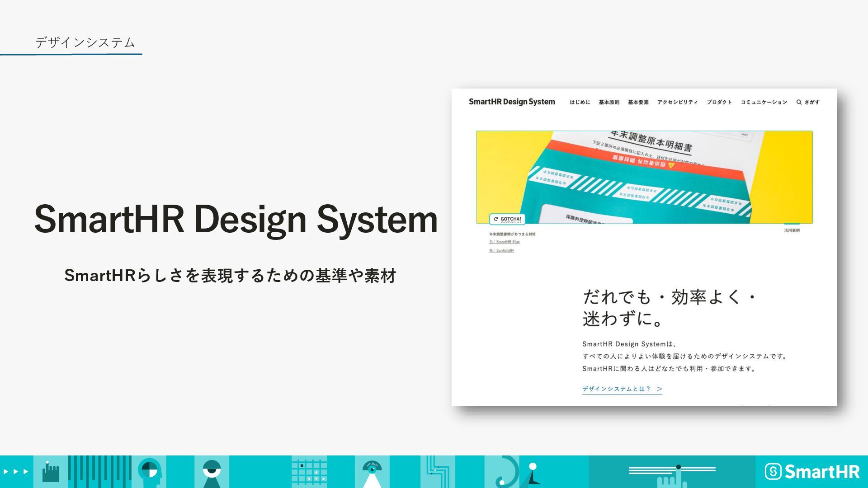The height and width of the screenshot is (488, 868).
Task: Go to the アクセシビリティ section
Action: (677, 102)
